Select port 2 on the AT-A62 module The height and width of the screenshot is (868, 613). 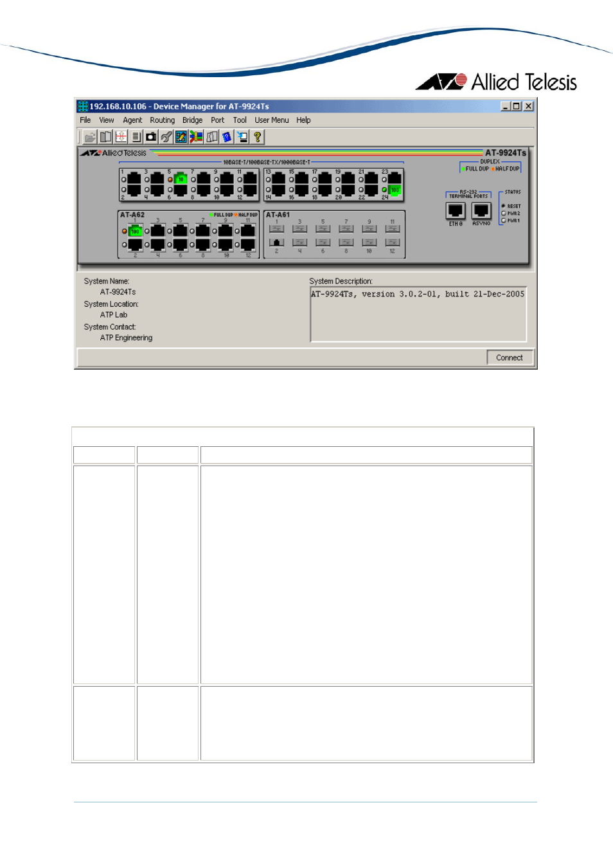(135, 244)
